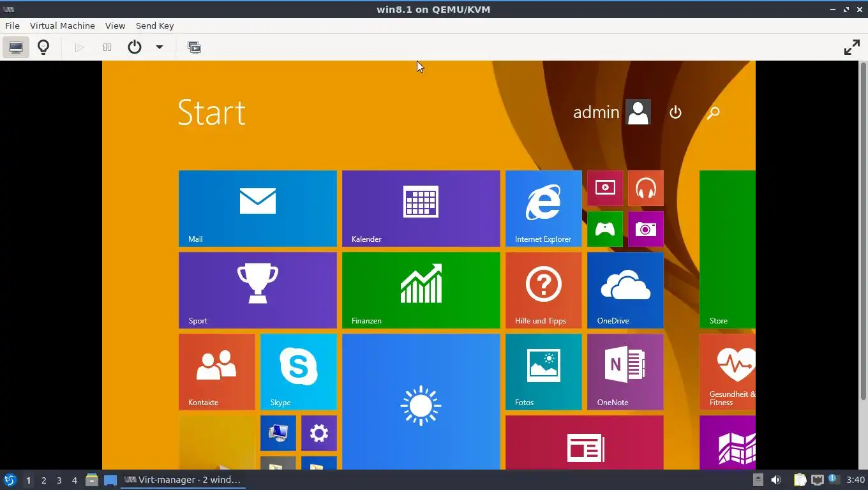Open the Music headphones tile
This screenshot has height=490, width=868.
pyautogui.click(x=646, y=188)
